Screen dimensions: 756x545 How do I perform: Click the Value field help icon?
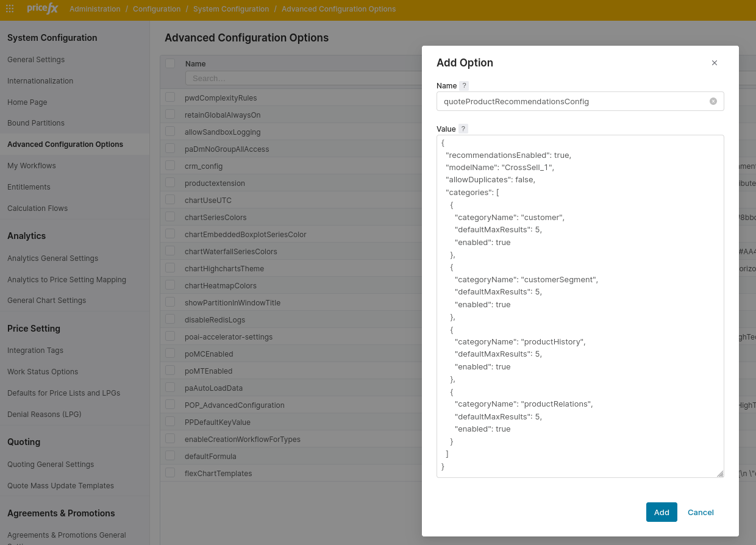[463, 129]
